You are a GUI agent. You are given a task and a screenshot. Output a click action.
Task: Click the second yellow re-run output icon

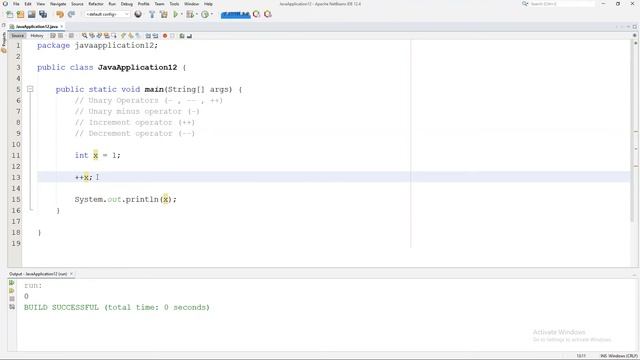[x=11, y=291]
